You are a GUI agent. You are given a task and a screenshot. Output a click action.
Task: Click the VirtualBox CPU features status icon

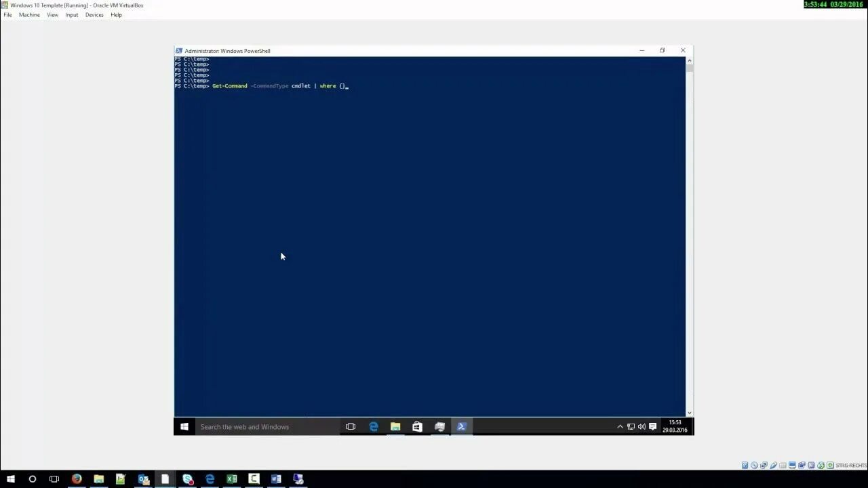tap(811, 465)
